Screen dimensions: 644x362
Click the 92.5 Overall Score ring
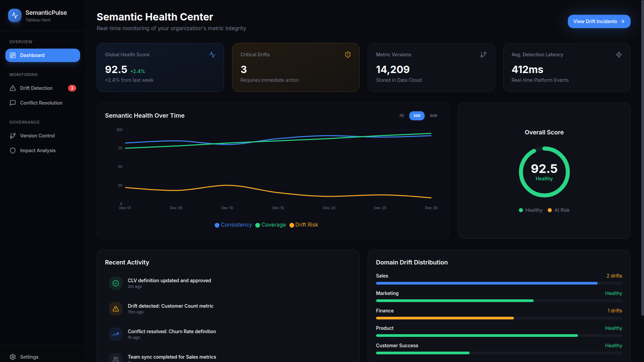click(x=544, y=172)
